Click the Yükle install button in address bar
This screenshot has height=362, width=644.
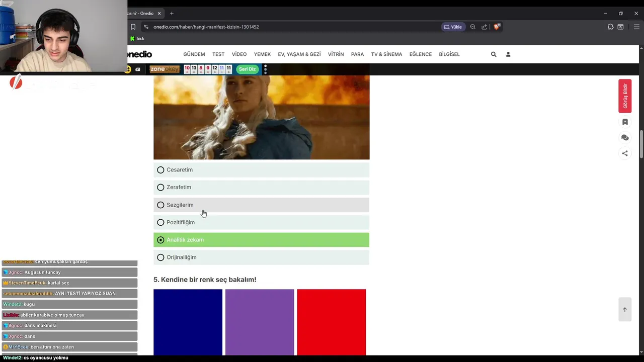[453, 27]
